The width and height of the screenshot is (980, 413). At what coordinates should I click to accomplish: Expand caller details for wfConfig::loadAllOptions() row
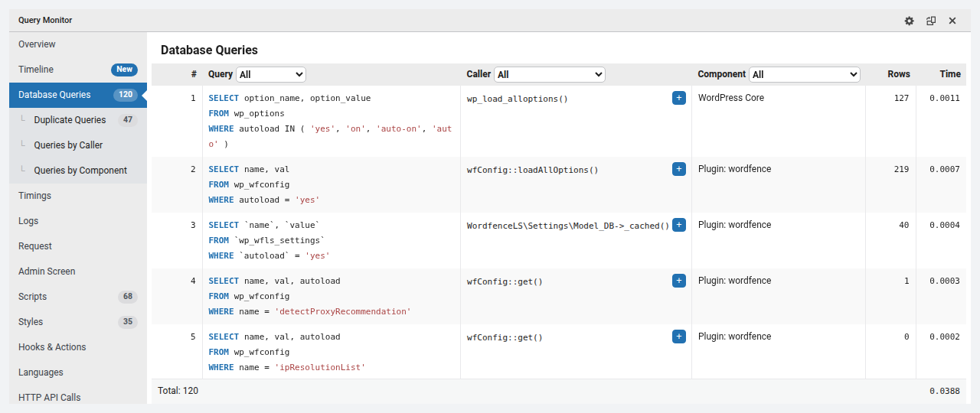[x=679, y=169]
